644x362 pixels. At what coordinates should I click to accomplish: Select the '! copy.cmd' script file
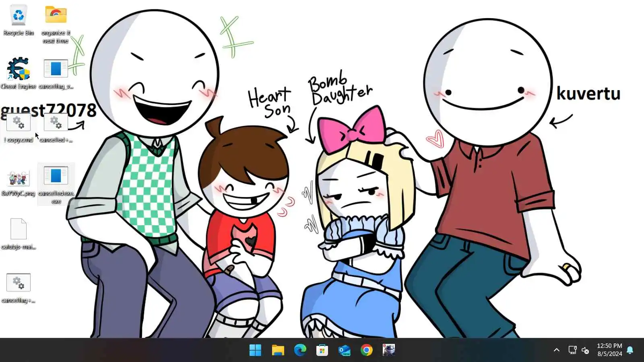pos(19,128)
